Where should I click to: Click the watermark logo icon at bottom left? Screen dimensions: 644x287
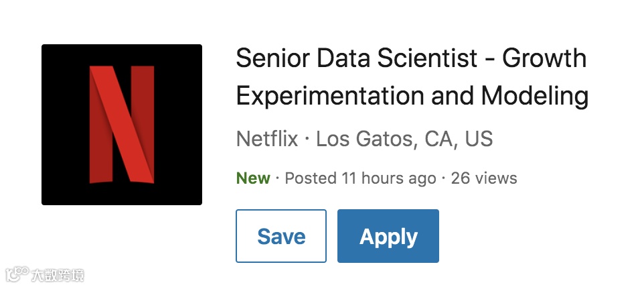(17, 274)
